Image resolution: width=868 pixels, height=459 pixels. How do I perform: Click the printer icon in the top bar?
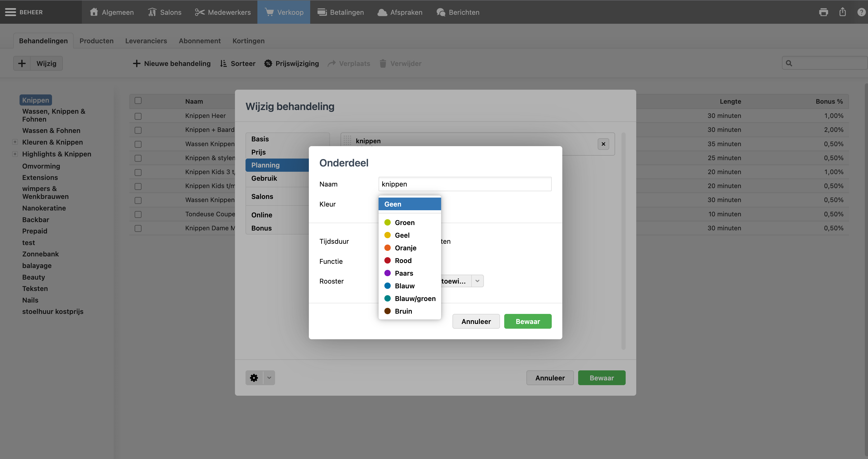pyautogui.click(x=823, y=12)
